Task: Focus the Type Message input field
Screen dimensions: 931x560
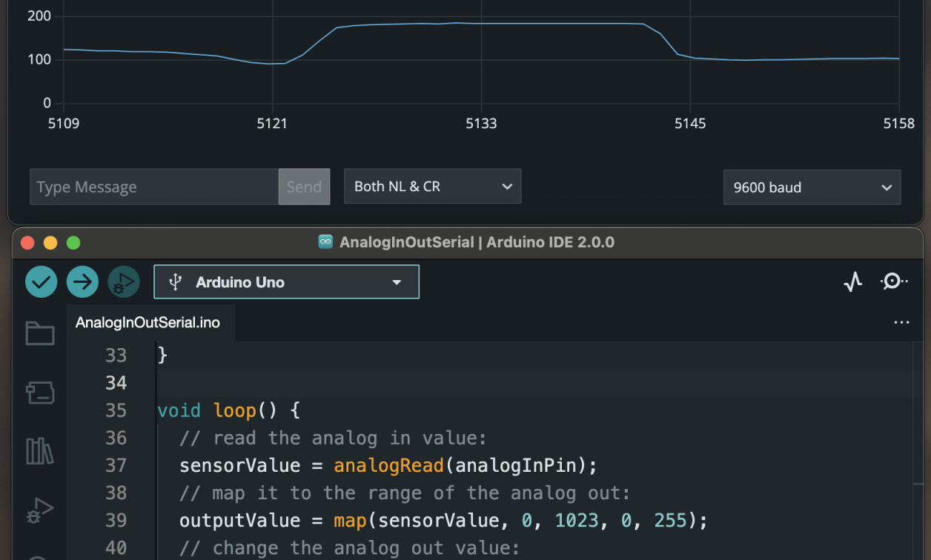Action: point(154,187)
